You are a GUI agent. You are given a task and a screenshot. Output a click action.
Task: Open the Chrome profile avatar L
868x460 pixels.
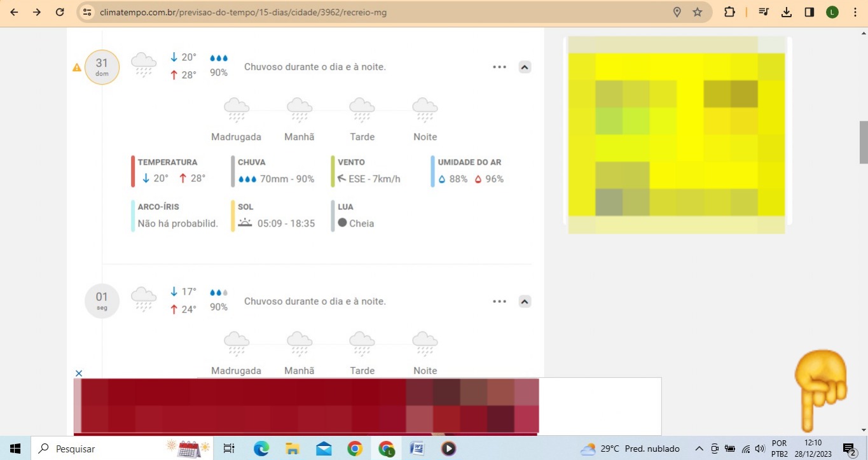832,12
